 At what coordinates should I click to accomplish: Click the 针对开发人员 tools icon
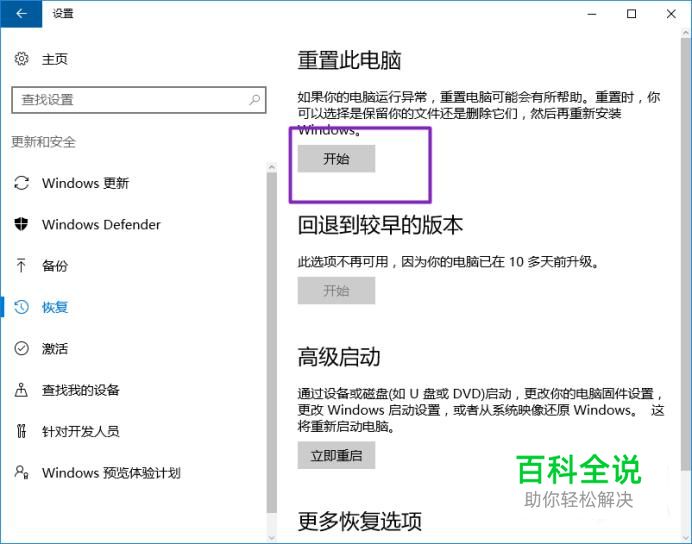pyautogui.click(x=21, y=431)
